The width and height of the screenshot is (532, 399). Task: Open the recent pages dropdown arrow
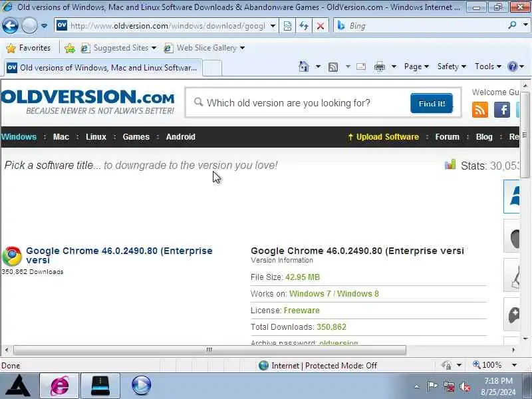point(44,26)
